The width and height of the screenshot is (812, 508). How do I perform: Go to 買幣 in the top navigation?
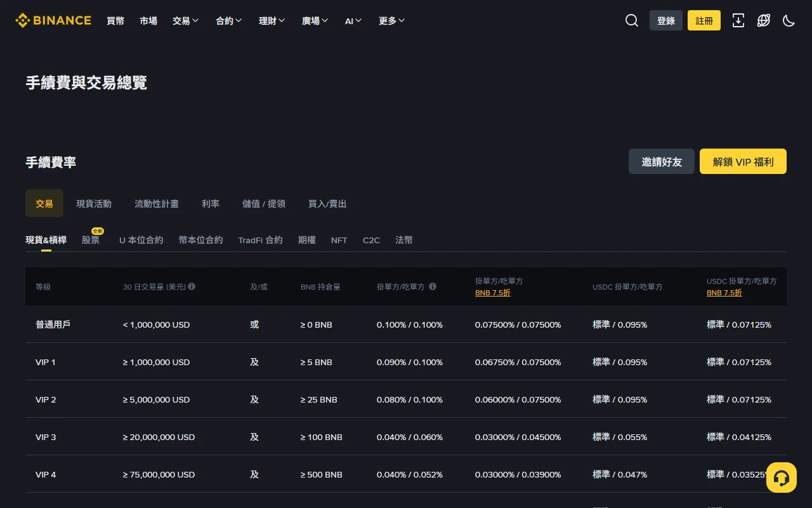[115, 21]
